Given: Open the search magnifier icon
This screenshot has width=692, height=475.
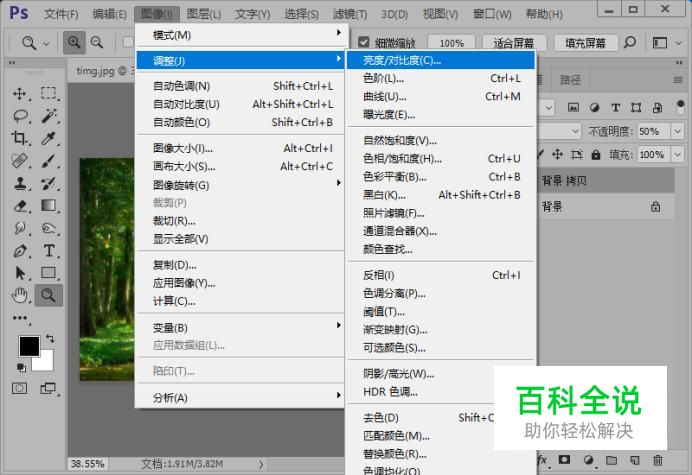Looking at the screenshot, I should click(x=630, y=42).
